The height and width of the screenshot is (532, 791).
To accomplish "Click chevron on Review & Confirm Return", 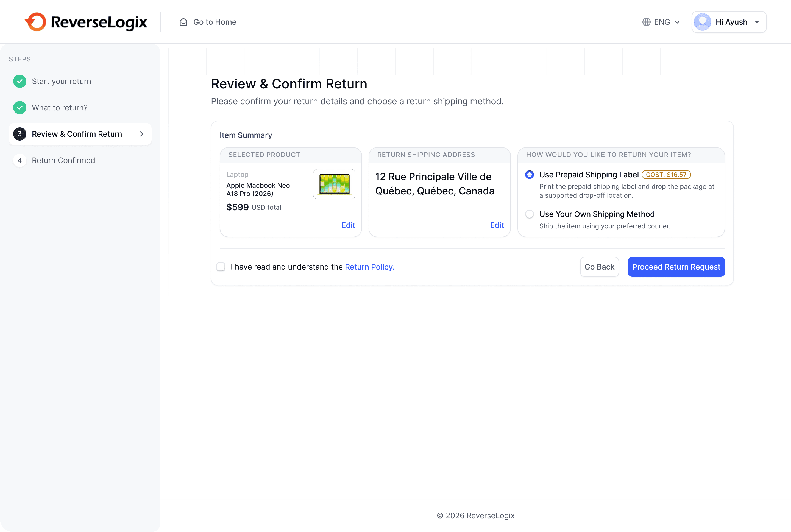I will point(141,134).
